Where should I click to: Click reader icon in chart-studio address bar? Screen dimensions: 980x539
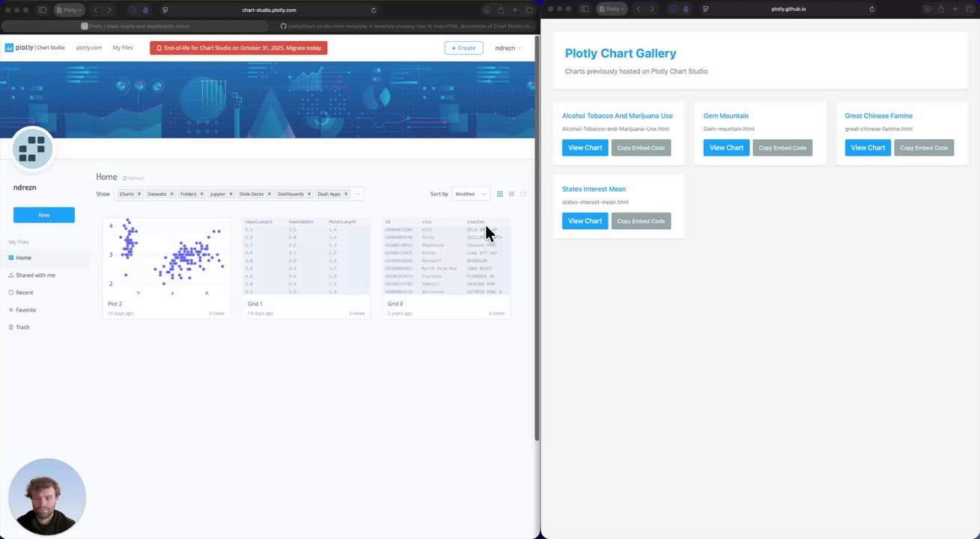pyautogui.click(x=165, y=10)
